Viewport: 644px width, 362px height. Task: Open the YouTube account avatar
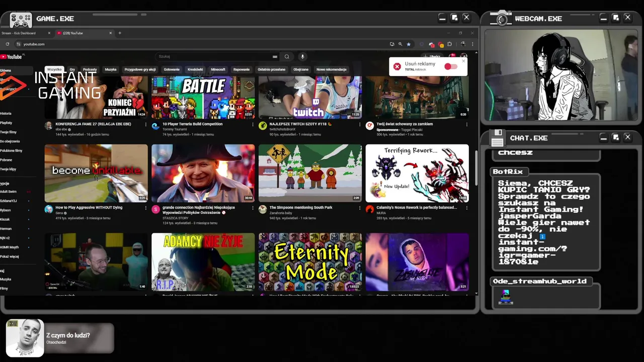pos(464,56)
